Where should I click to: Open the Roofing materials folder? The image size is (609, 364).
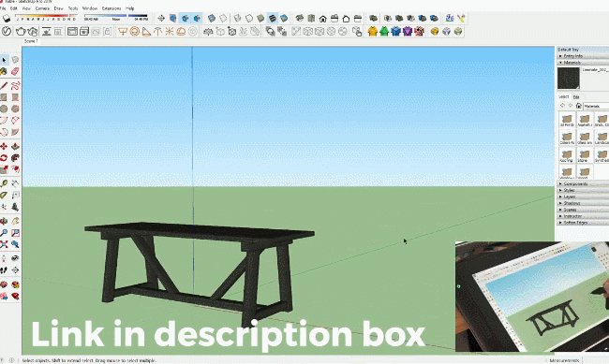coord(567,155)
